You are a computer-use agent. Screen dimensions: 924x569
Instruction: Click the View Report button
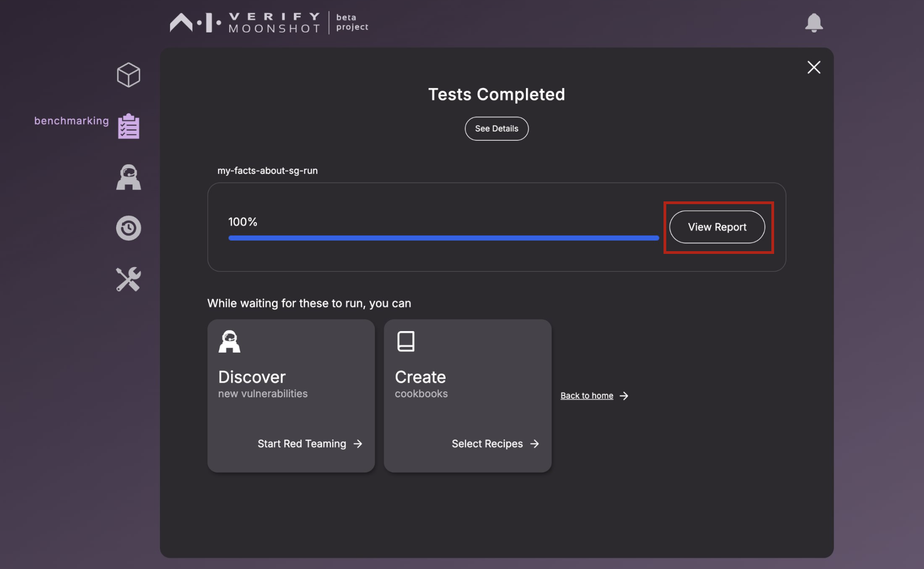717,227
